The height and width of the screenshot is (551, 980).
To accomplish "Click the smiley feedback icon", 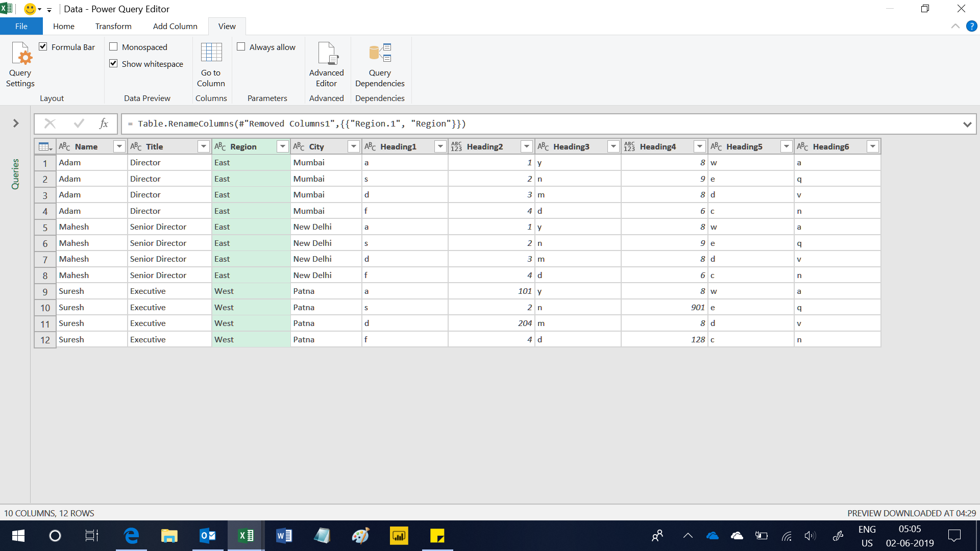I will coord(30,9).
